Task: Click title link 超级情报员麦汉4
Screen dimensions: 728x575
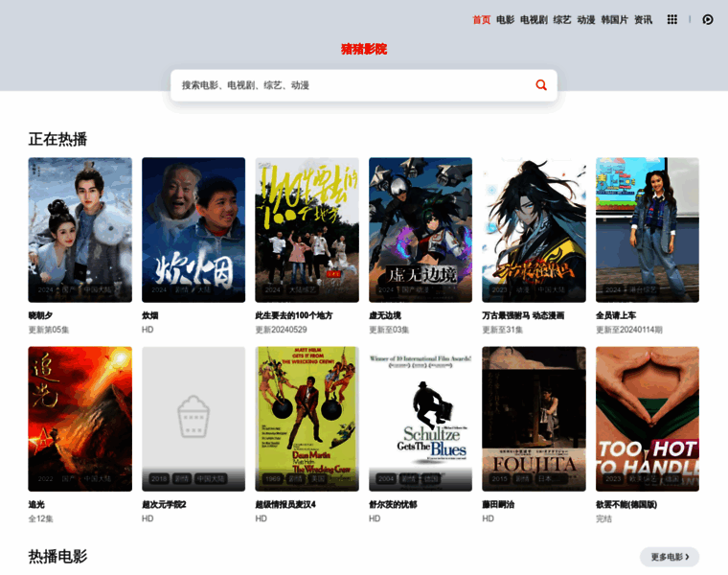Action: point(285,504)
